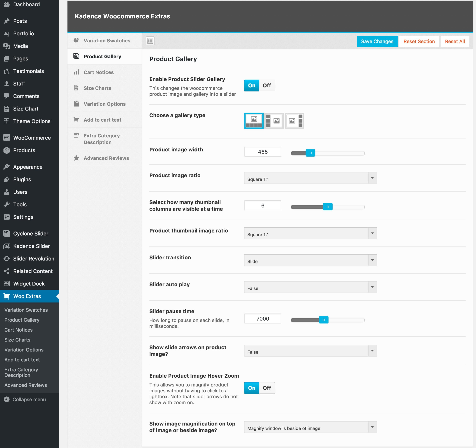Open the Size Charts section tab

point(98,88)
